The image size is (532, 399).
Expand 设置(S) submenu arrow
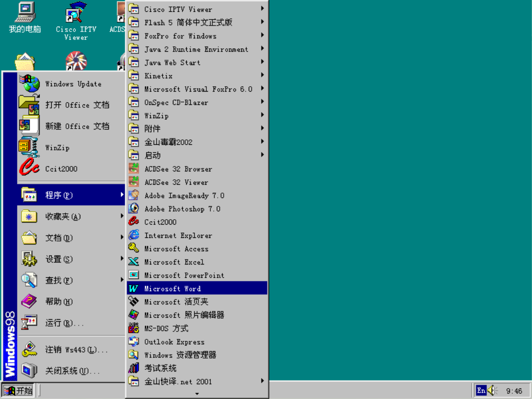122,259
